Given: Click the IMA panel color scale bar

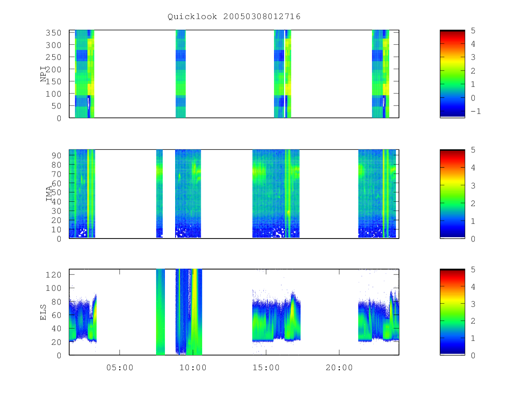Looking at the screenshot, I should (x=452, y=194).
